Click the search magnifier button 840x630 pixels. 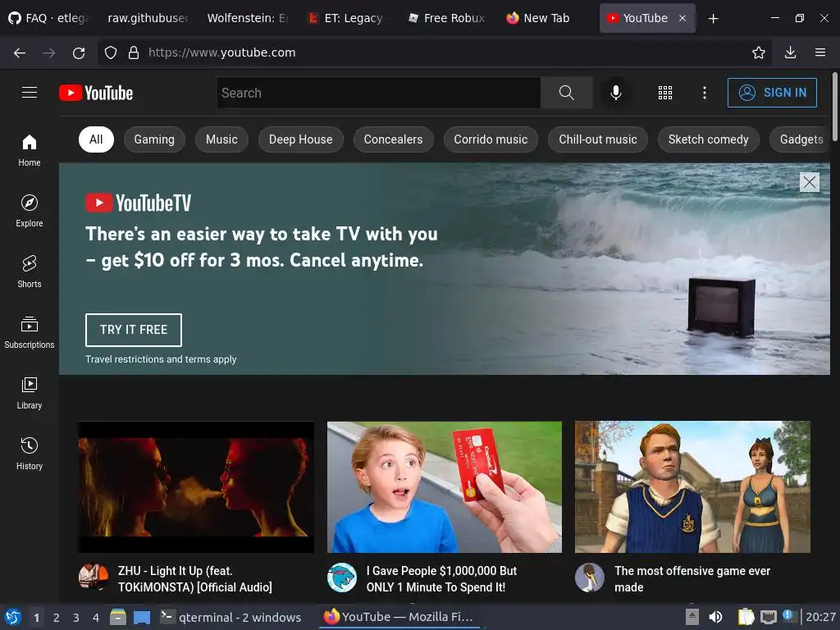coord(566,93)
